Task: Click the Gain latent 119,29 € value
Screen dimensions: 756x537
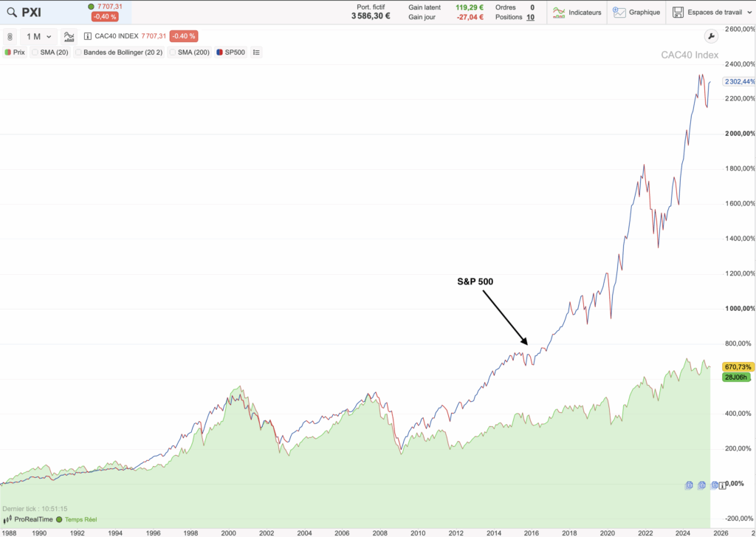Action: pyautogui.click(x=470, y=7)
